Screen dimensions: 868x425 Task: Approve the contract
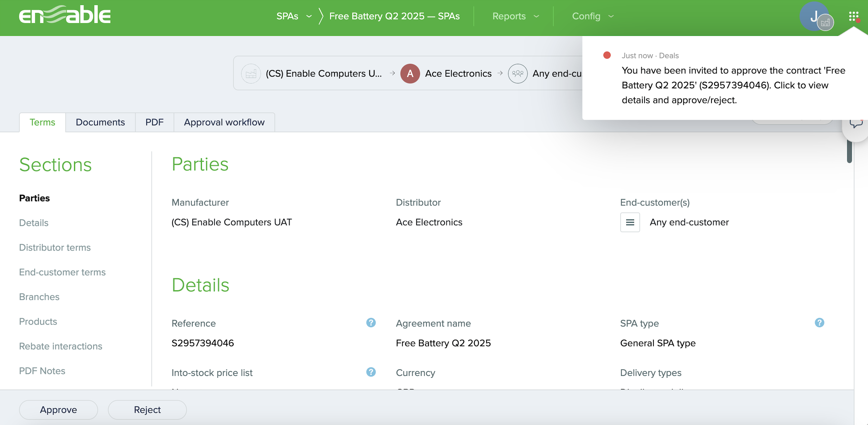[x=58, y=410]
